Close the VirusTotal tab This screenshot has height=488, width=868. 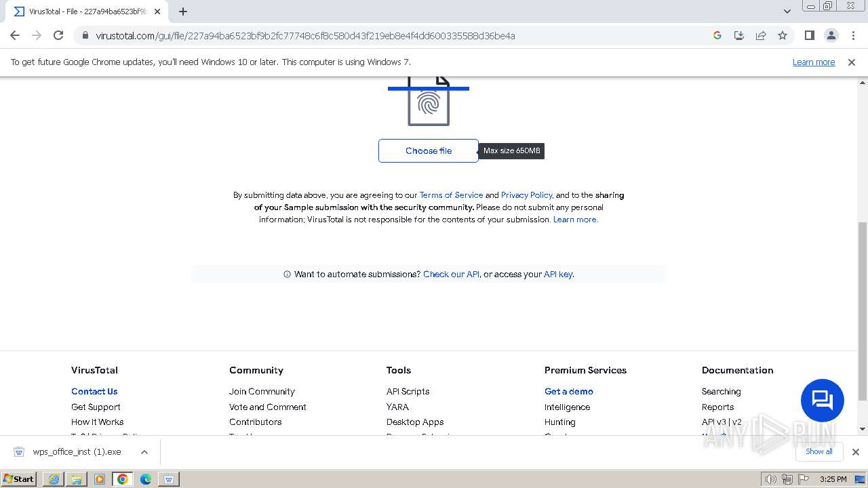click(157, 12)
